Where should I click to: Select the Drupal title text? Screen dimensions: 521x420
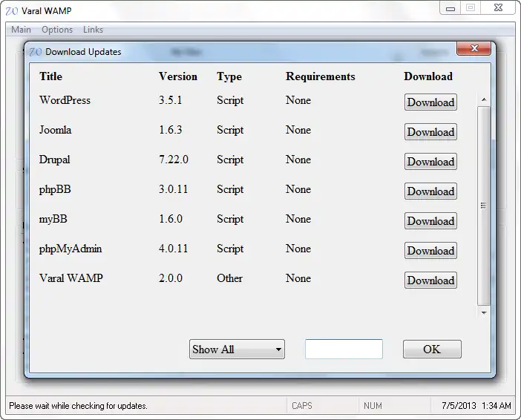click(x=54, y=160)
